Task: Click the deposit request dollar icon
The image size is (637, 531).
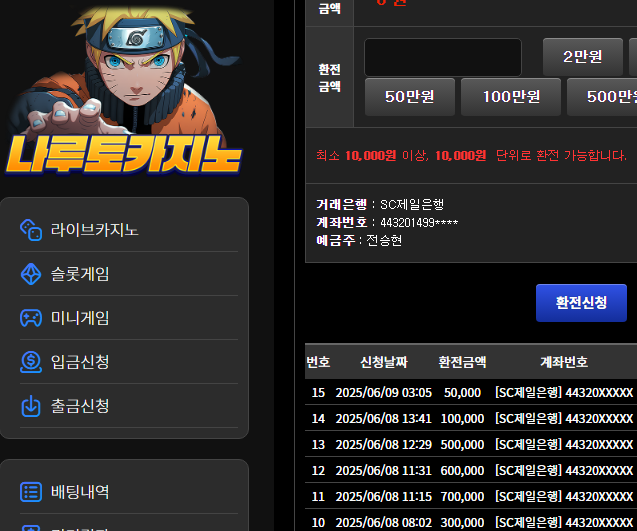Action: click(31, 362)
